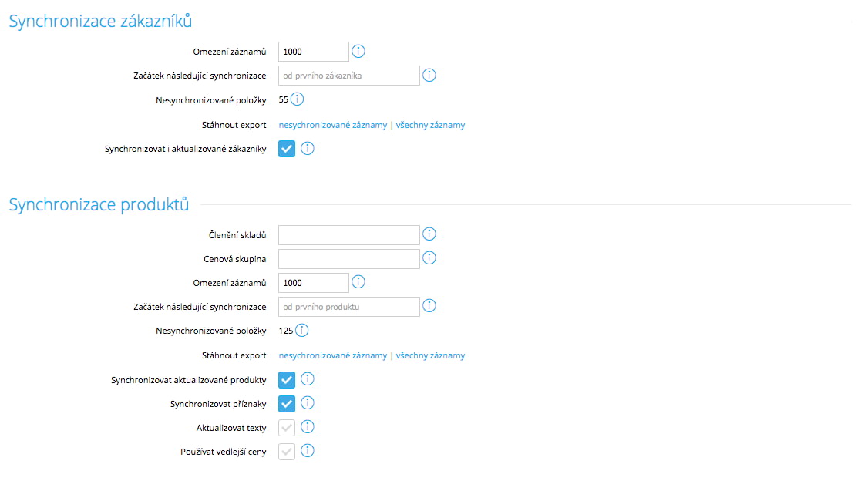
Task: Click info icon beside value 55
Action: [298, 99]
